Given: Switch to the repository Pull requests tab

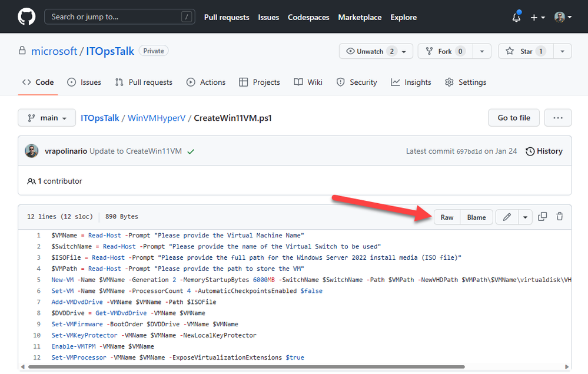Looking at the screenshot, I should coord(144,82).
